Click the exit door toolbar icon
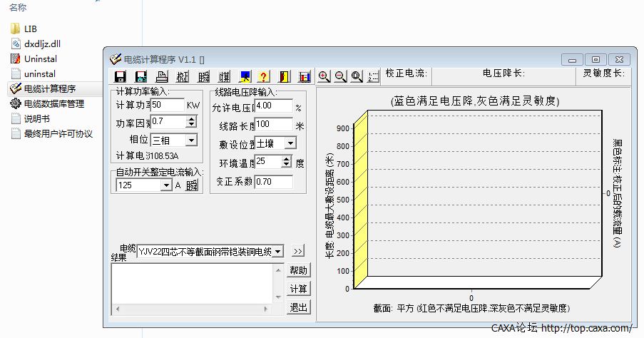Image resolution: width=644 pixels, height=338 pixels. [284, 76]
